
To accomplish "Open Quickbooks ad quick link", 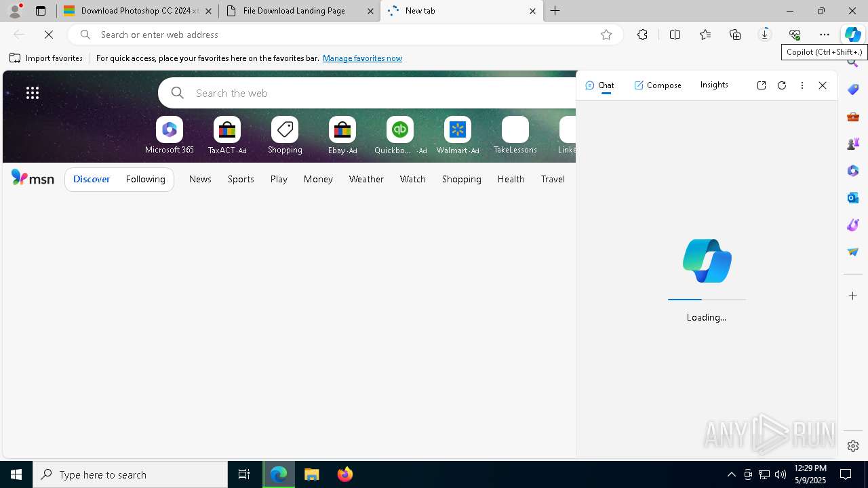I will 400,136.
